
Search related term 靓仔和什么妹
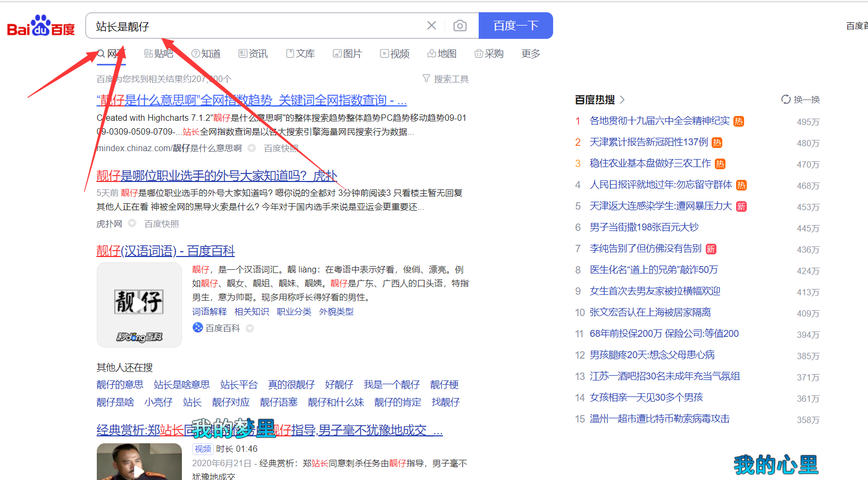pyautogui.click(x=336, y=402)
